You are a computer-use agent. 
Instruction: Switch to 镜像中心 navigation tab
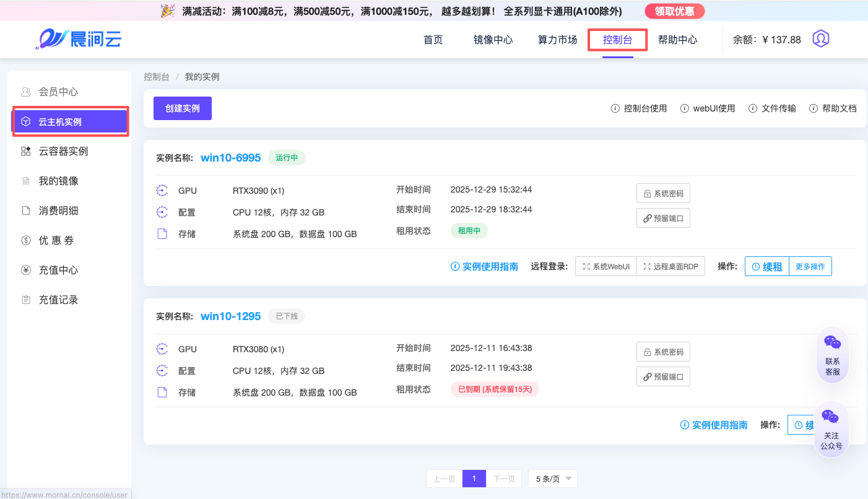coord(493,40)
